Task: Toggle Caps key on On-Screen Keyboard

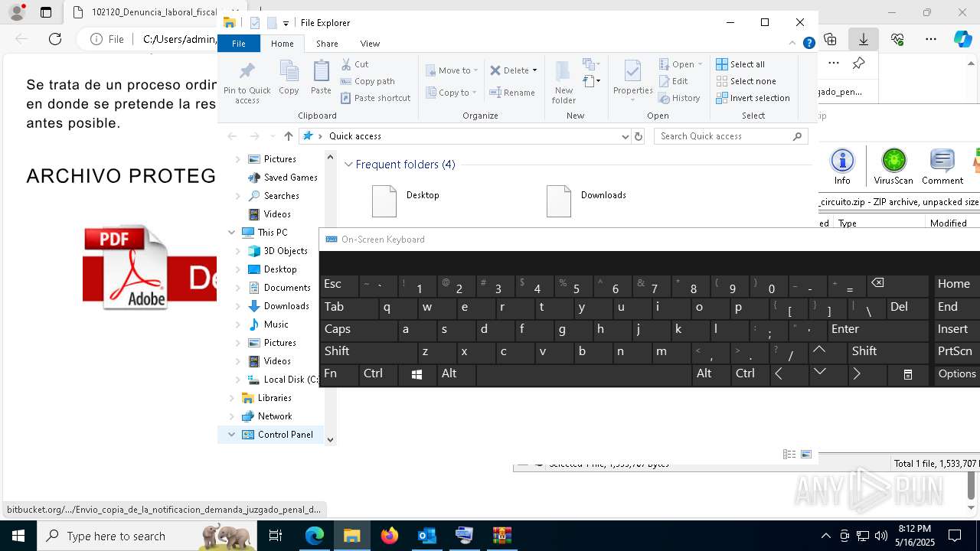Action: pos(358,330)
